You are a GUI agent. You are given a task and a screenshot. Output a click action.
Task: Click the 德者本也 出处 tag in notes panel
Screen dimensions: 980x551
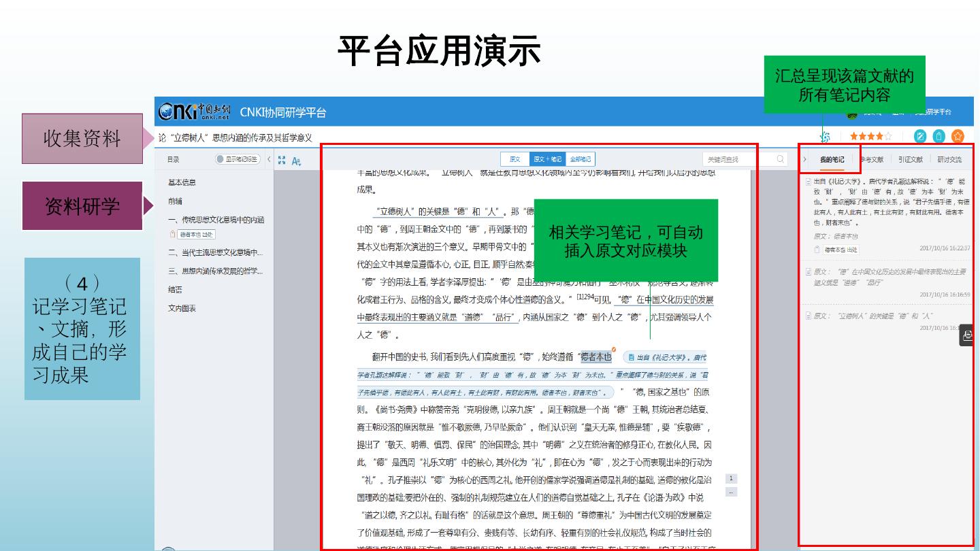pyautogui.click(x=842, y=250)
